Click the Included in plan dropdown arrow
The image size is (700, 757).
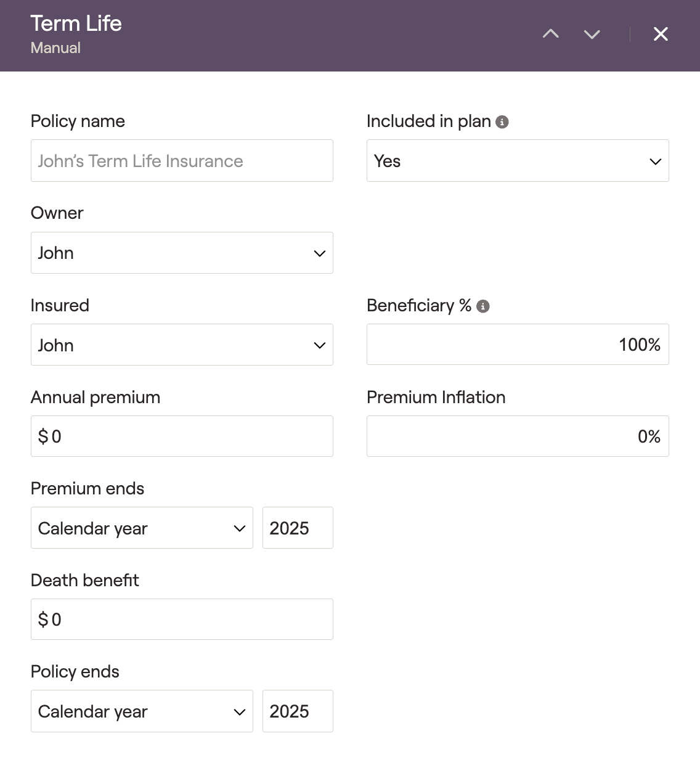pos(655,162)
